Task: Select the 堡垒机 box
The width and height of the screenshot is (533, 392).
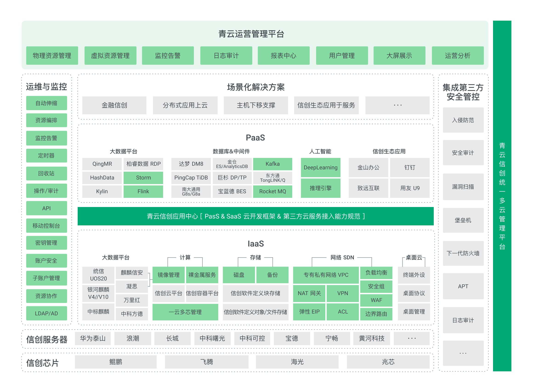Action: coord(463,220)
